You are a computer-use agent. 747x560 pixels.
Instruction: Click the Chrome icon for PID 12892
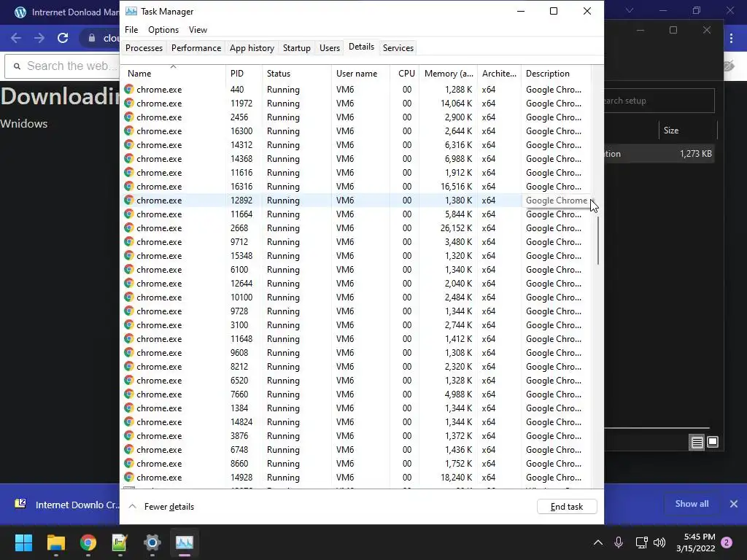tap(128, 200)
